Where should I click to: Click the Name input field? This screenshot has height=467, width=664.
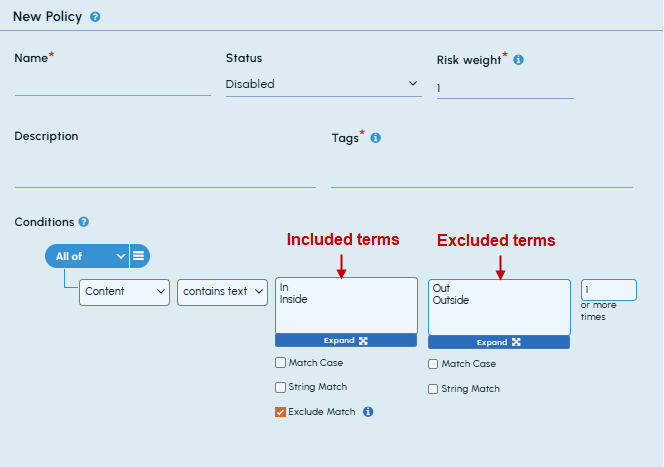pos(113,85)
